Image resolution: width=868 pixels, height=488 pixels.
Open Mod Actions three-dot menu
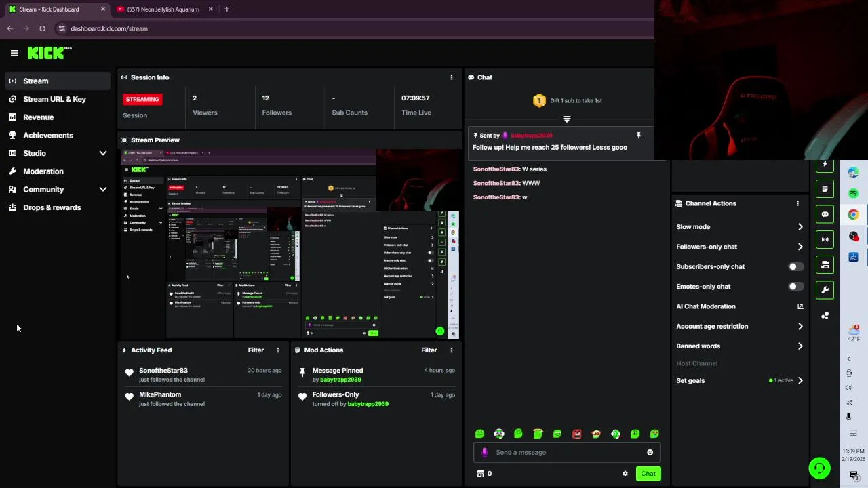click(452, 350)
